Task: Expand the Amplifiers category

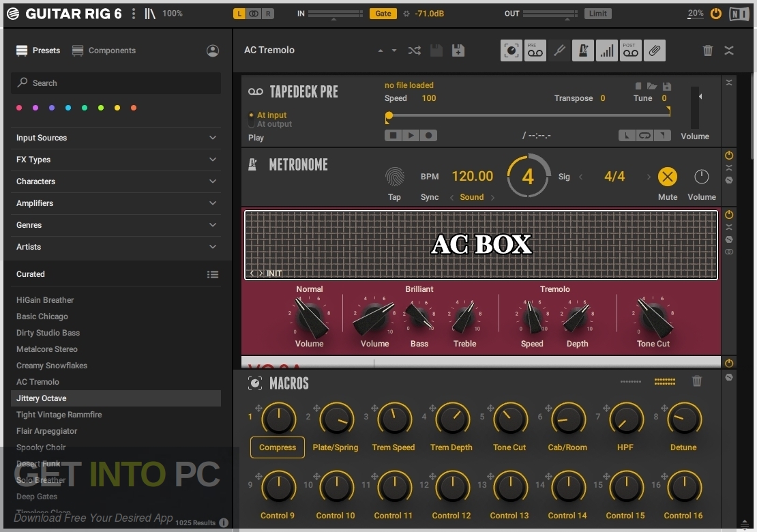Action: 116,203
